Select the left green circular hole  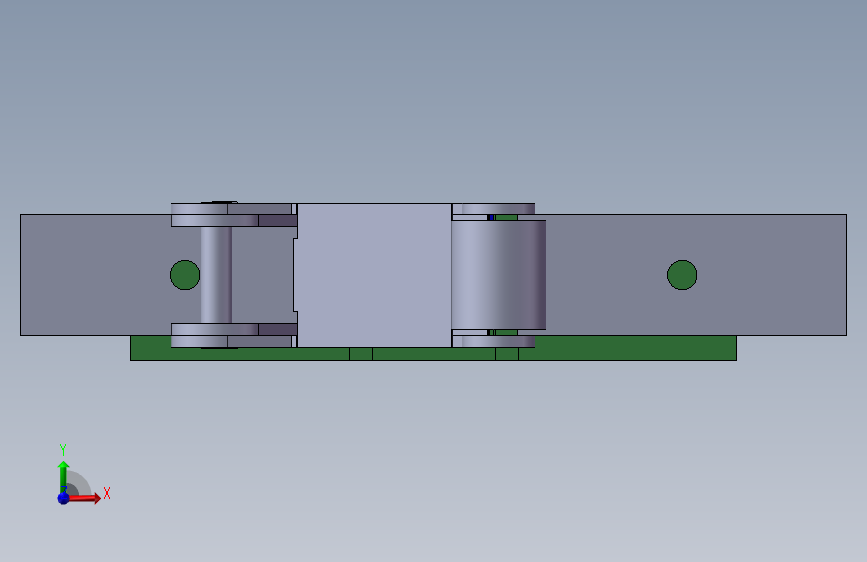(185, 275)
